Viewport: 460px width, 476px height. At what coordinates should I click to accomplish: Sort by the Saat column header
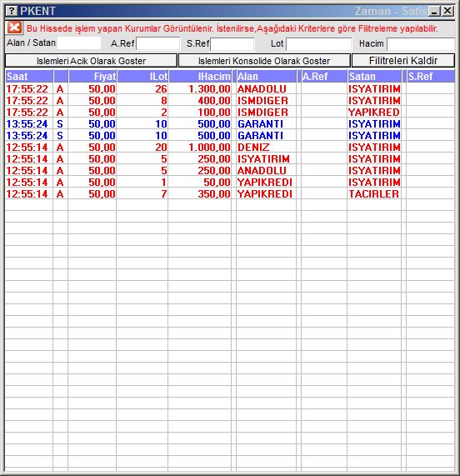29,76
